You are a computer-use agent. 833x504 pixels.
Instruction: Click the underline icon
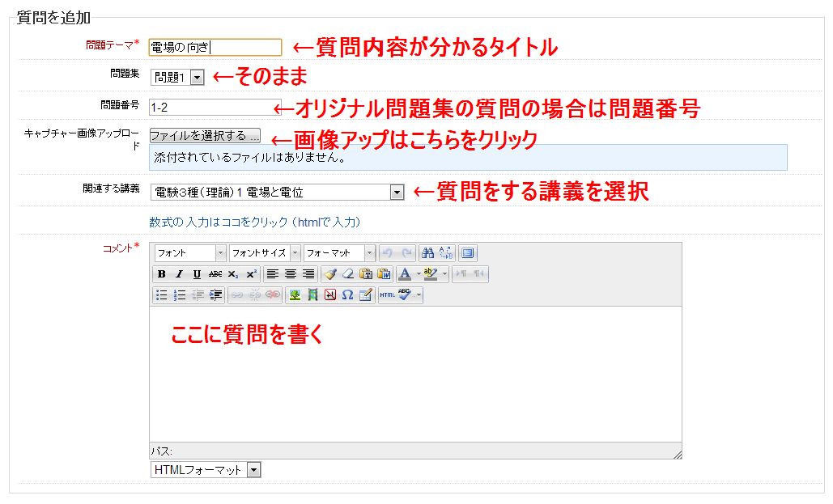197,274
